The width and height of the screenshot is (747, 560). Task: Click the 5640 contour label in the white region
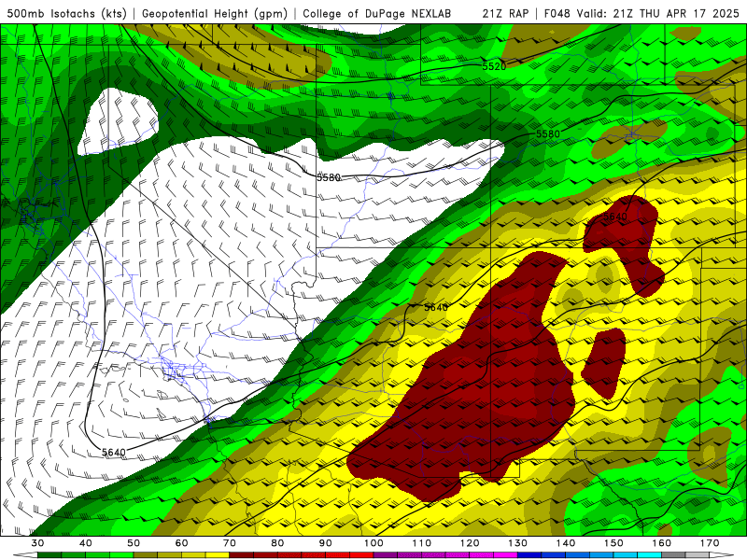tap(113, 452)
